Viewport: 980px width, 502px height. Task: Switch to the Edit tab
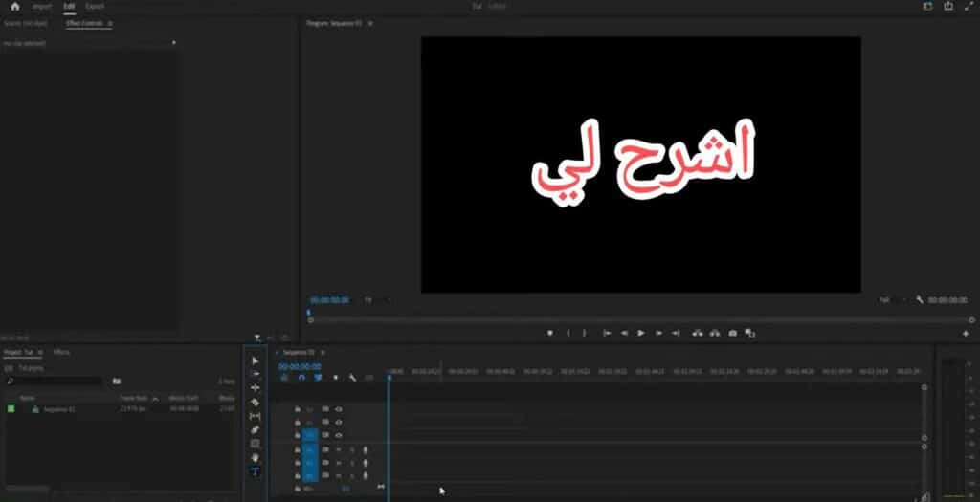[69, 7]
